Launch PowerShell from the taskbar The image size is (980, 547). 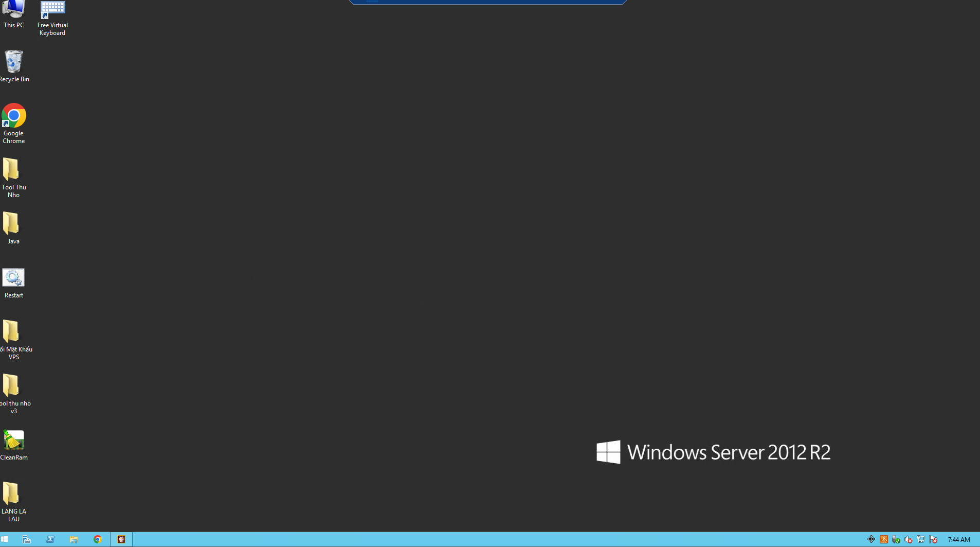click(50, 539)
